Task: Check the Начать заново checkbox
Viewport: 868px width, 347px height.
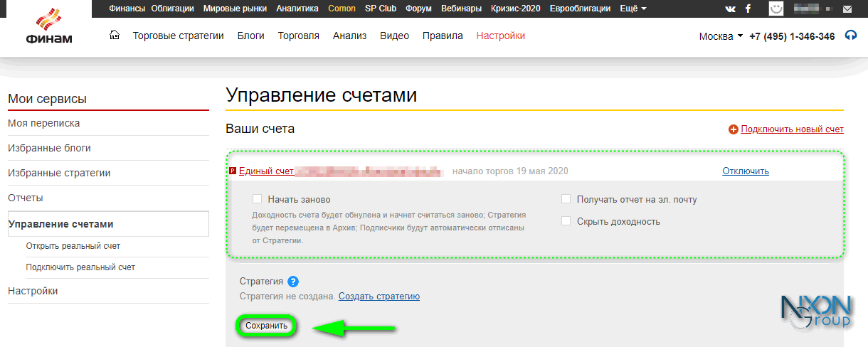Action: [x=258, y=199]
